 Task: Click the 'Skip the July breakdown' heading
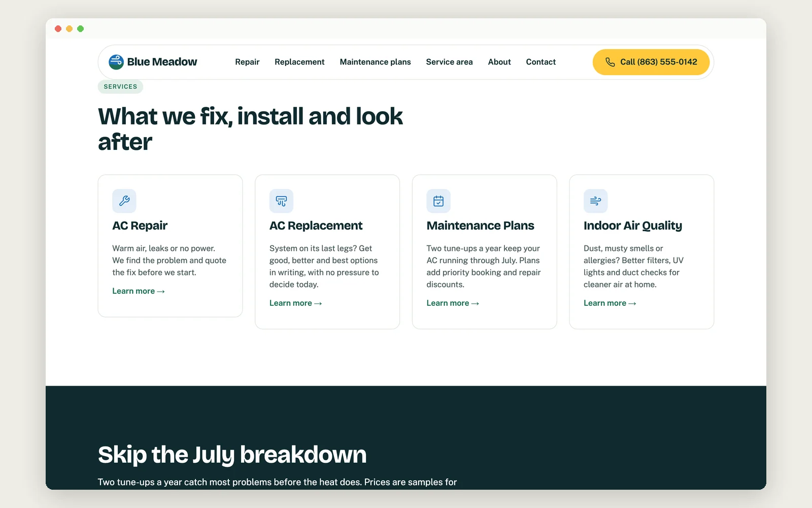tap(232, 455)
